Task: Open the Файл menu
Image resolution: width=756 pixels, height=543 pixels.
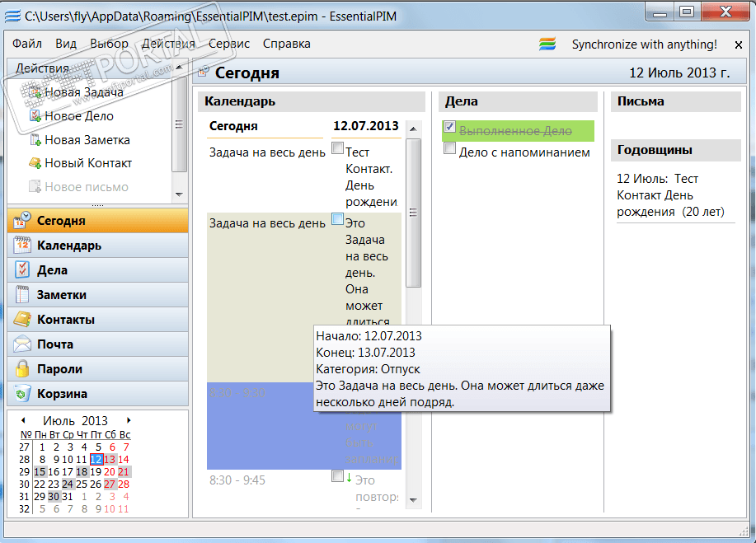Action: tap(27, 44)
